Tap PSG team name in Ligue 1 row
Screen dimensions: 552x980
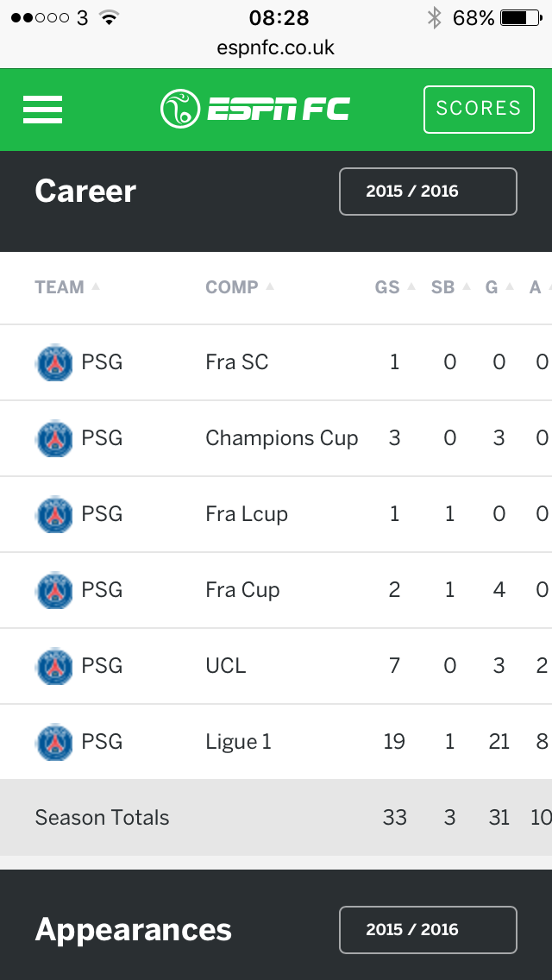[102, 743]
